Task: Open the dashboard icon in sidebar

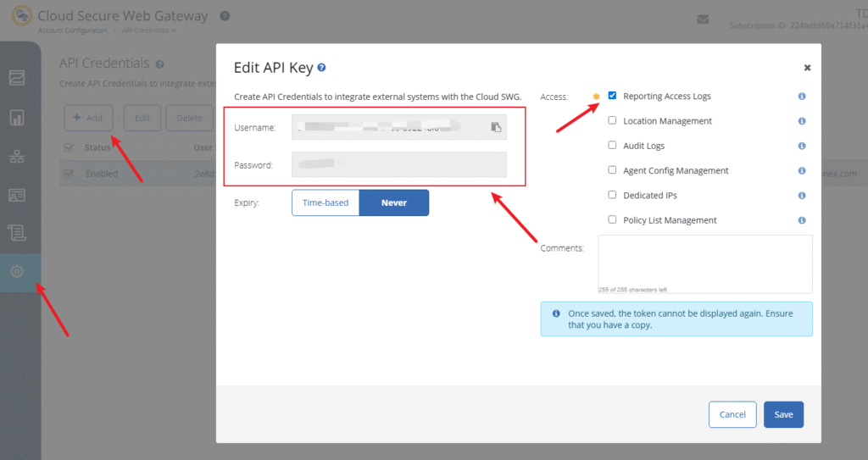Action: pyautogui.click(x=17, y=79)
